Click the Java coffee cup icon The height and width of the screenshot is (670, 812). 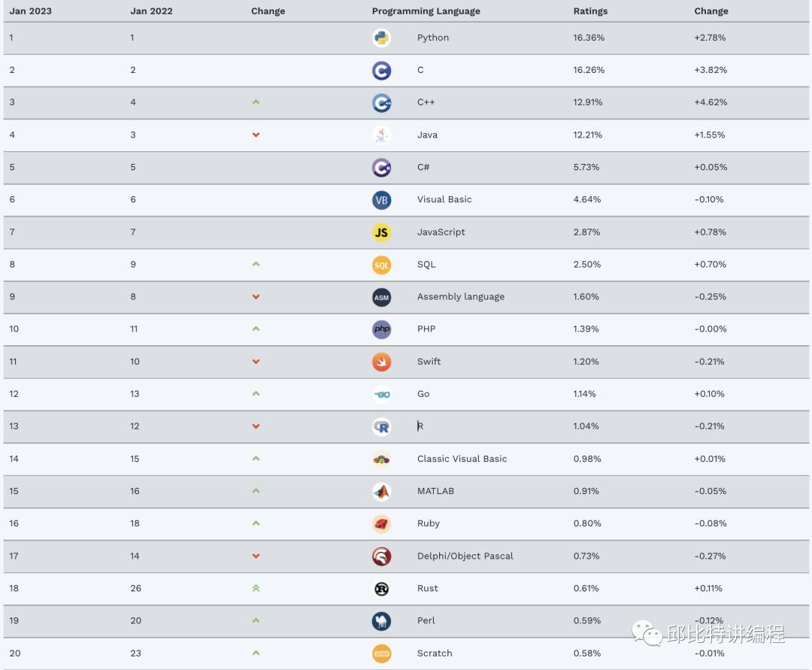(x=381, y=135)
